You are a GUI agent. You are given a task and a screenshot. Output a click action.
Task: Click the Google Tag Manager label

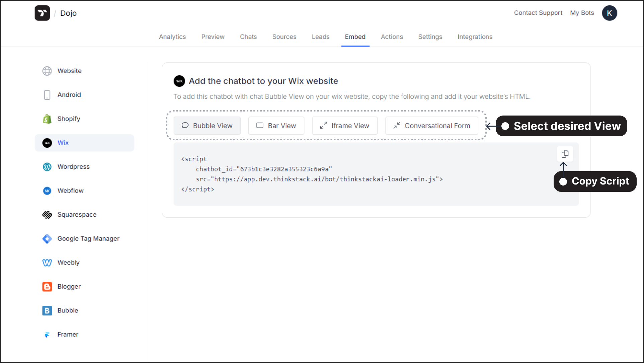point(88,239)
